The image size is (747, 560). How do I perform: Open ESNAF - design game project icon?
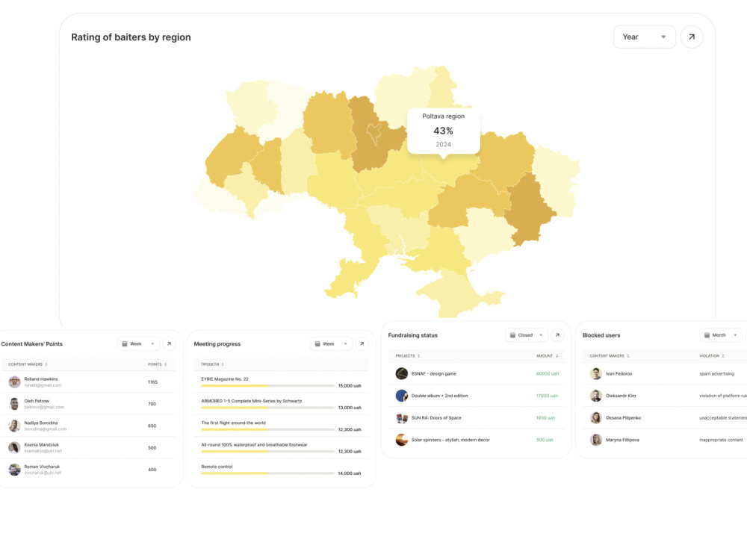(402, 373)
